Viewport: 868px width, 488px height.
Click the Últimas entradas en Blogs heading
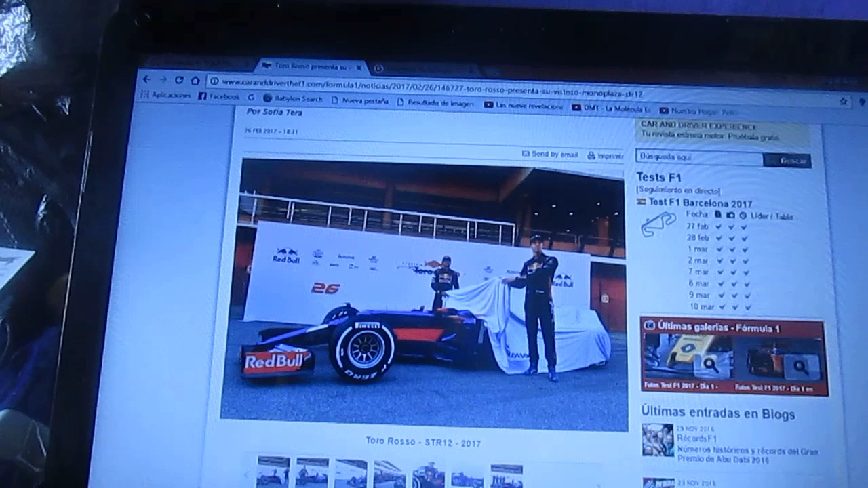click(718, 413)
